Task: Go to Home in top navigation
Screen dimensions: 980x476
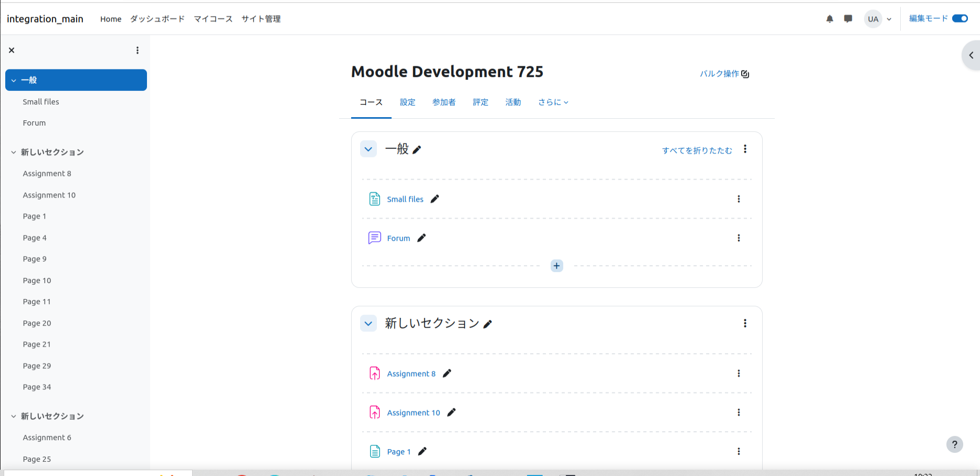Action: click(x=111, y=19)
